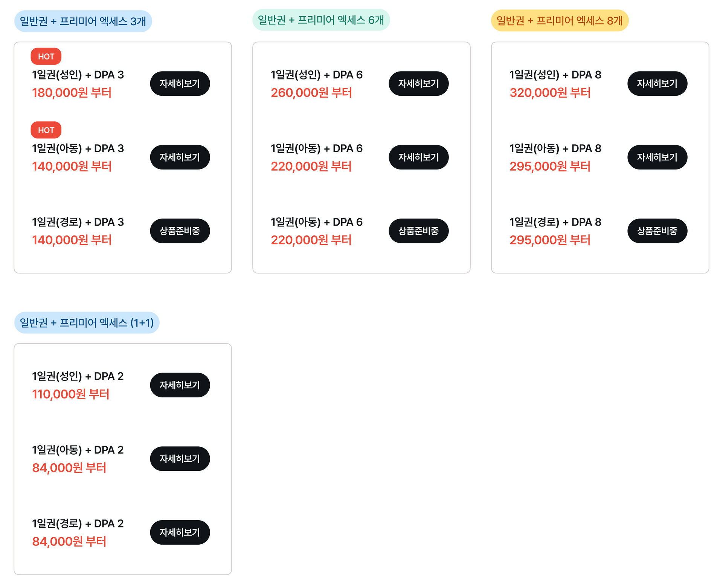The width and height of the screenshot is (723, 588).
Task: Click the 320,000원 부터 price text
Action: point(550,93)
